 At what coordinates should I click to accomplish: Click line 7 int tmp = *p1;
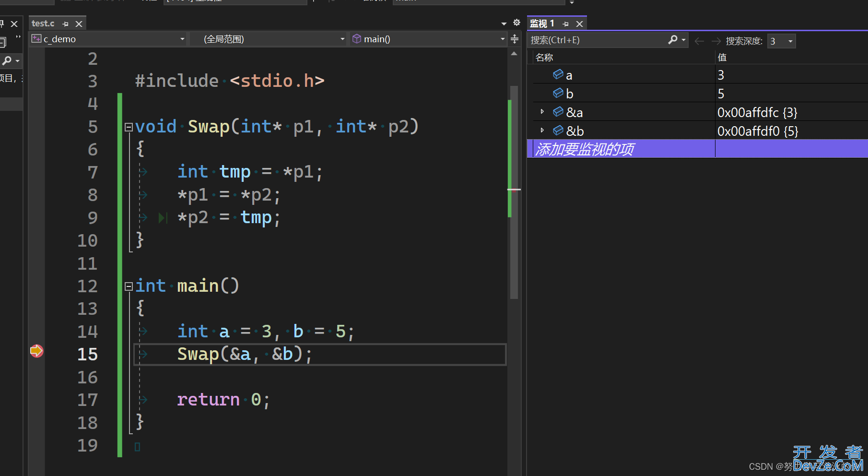(250, 172)
